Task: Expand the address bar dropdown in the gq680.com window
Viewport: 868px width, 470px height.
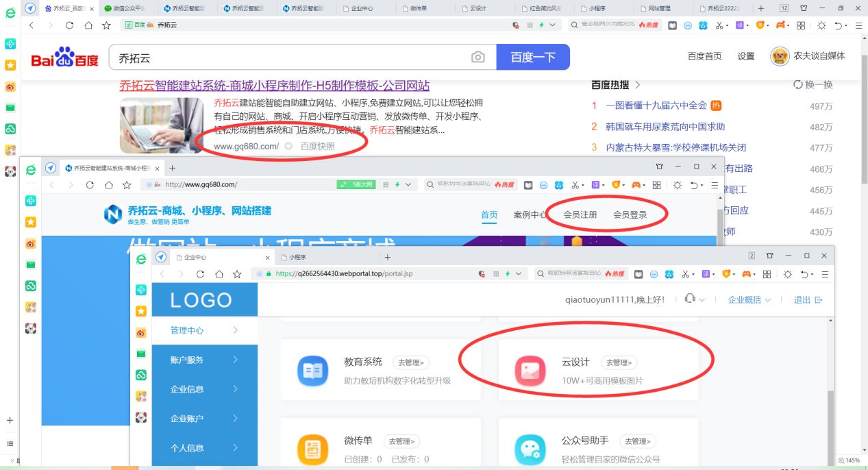Action: [x=409, y=185]
